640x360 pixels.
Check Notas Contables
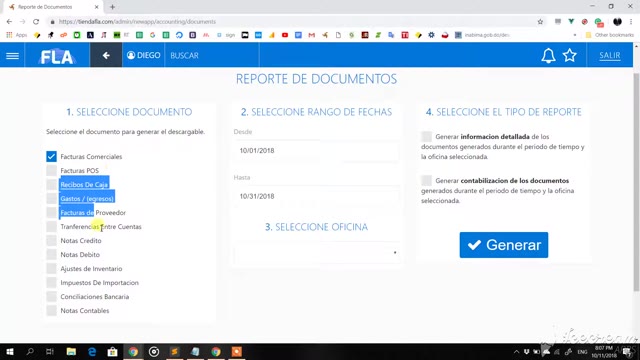(51, 311)
